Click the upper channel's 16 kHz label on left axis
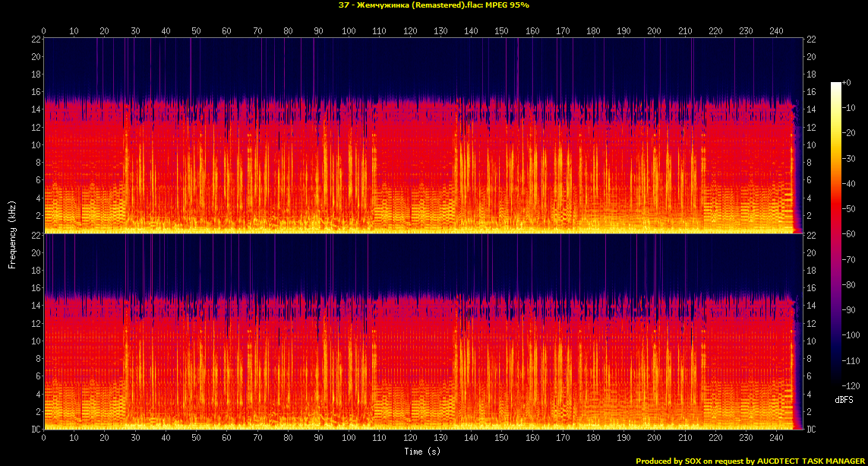 coord(35,92)
